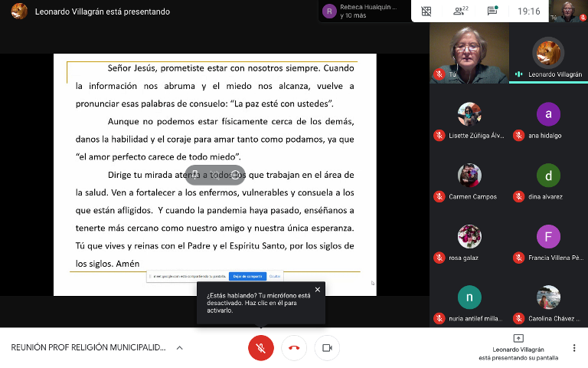
Task: Open the participants list panel
Action: [x=460, y=11]
